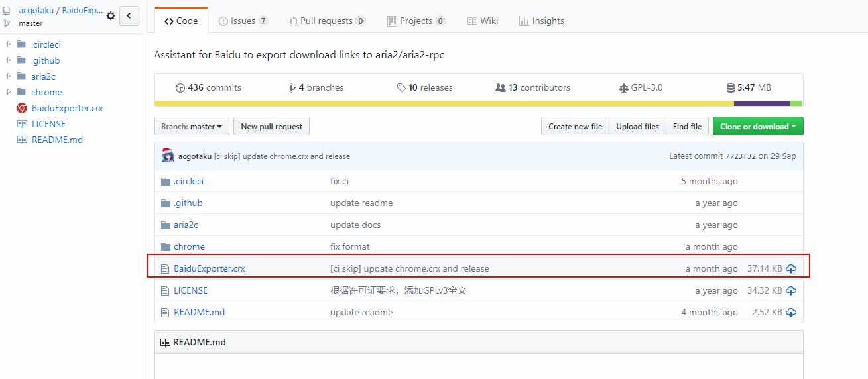868x379 pixels.
Task: View the 10 releases
Action: pos(424,87)
